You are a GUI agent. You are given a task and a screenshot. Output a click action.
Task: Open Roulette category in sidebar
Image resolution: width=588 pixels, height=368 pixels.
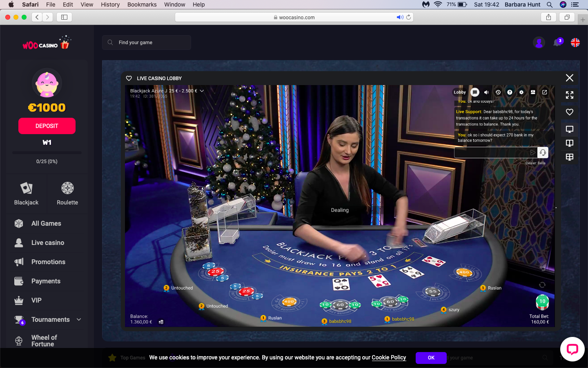pos(67,194)
